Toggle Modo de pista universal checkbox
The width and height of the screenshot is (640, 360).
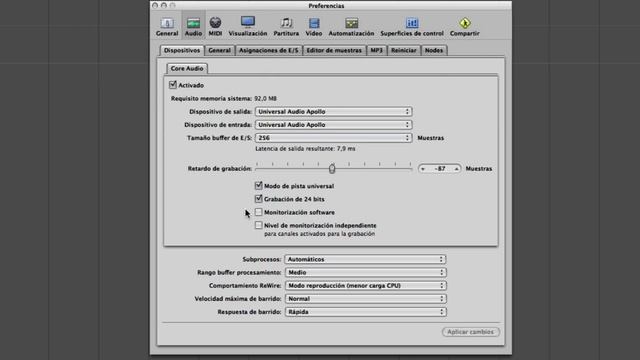pyautogui.click(x=258, y=186)
